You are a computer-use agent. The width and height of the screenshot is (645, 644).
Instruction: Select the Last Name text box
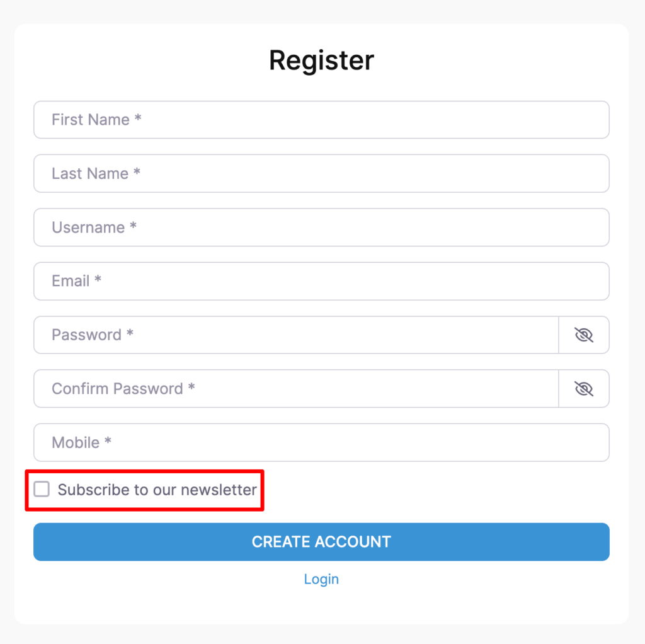321,173
